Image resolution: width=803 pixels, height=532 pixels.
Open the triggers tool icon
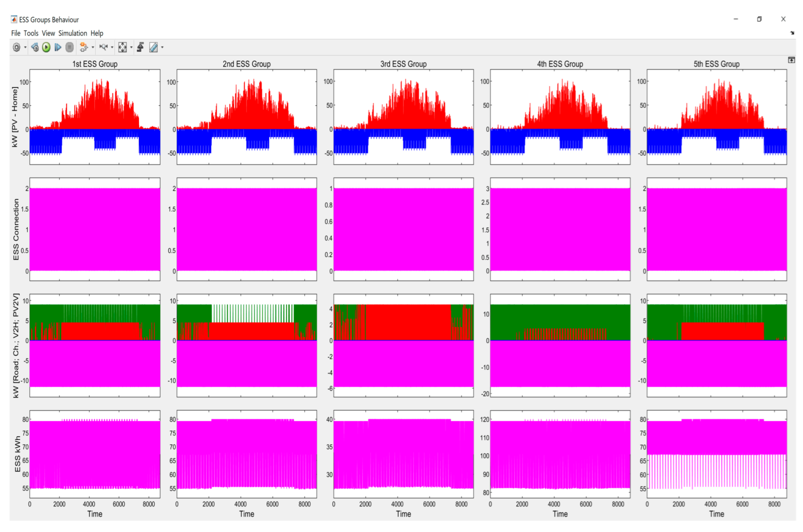[141, 47]
